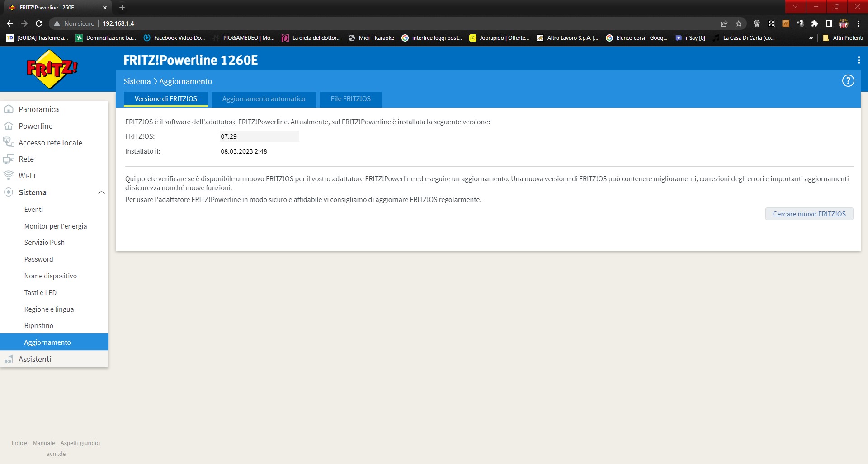
Task: Select Servizio Push submenu item
Action: tap(44, 243)
